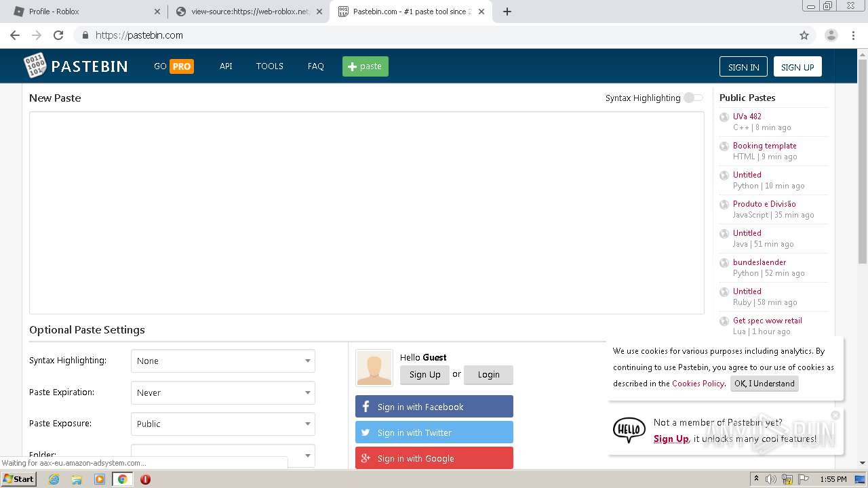The width and height of the screenshot is (868, 488).
Task: Open a new browser tab
Action: pos(507,12)
